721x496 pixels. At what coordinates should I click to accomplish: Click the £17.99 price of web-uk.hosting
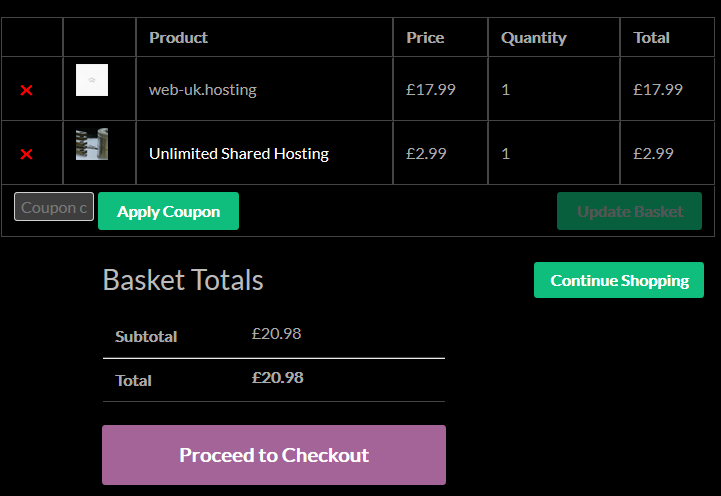[431, 90]
